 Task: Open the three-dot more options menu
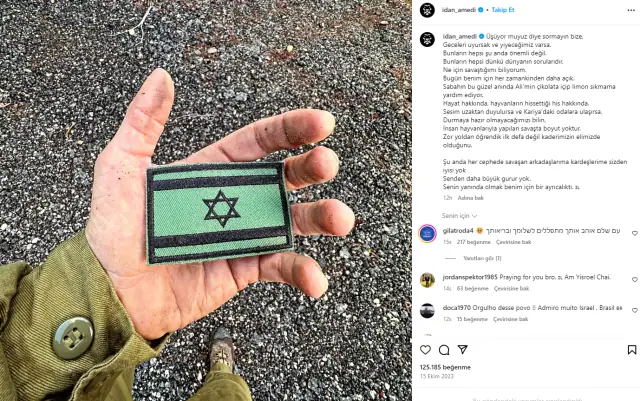(x=631, y=10)
